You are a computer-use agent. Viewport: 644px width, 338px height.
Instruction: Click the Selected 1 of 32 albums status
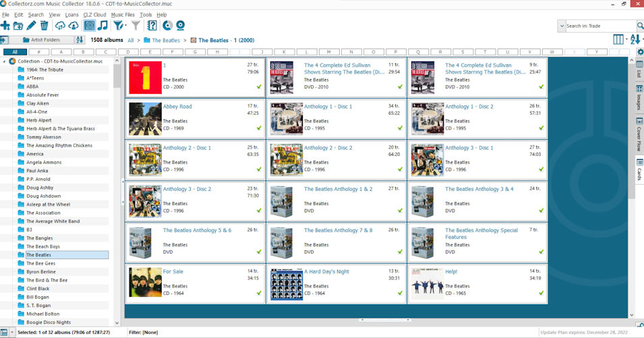coord(63,332)
